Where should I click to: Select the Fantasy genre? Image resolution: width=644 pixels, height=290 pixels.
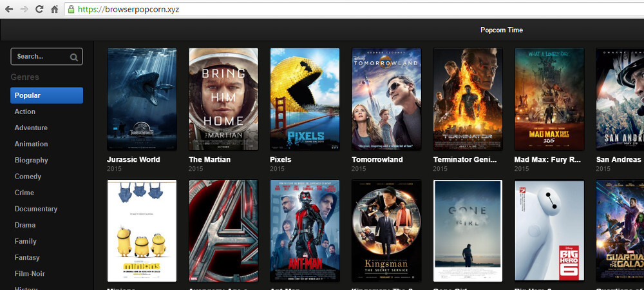pyautogui.click(x=27, y=257)
